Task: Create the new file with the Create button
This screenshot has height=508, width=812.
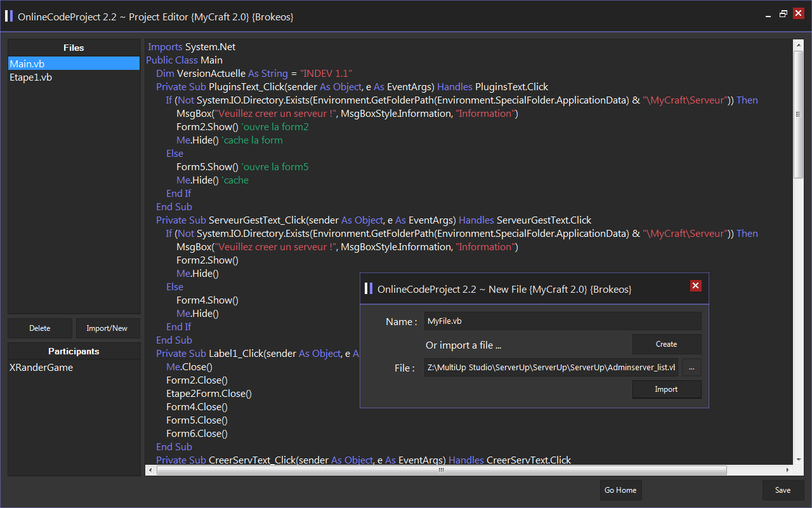Action: click(x=667, y=344)
